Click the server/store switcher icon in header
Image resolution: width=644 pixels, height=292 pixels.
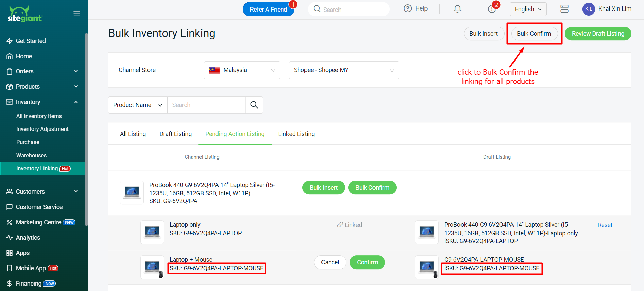(564, 9)
